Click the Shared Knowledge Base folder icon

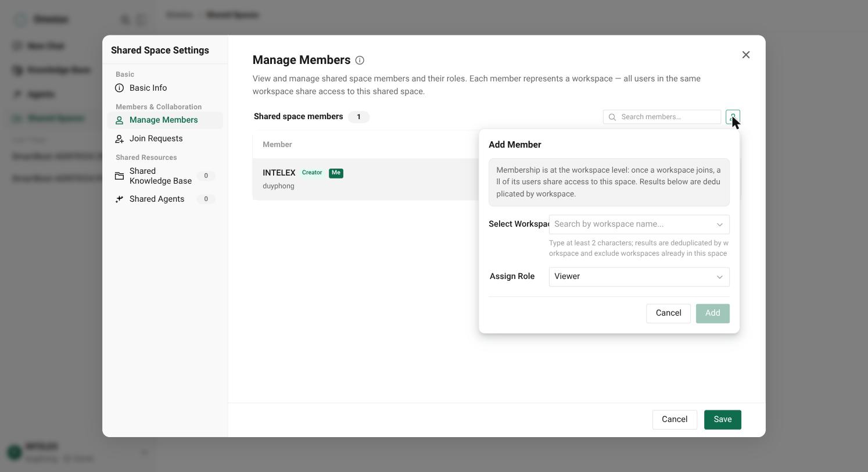point(119,176)
